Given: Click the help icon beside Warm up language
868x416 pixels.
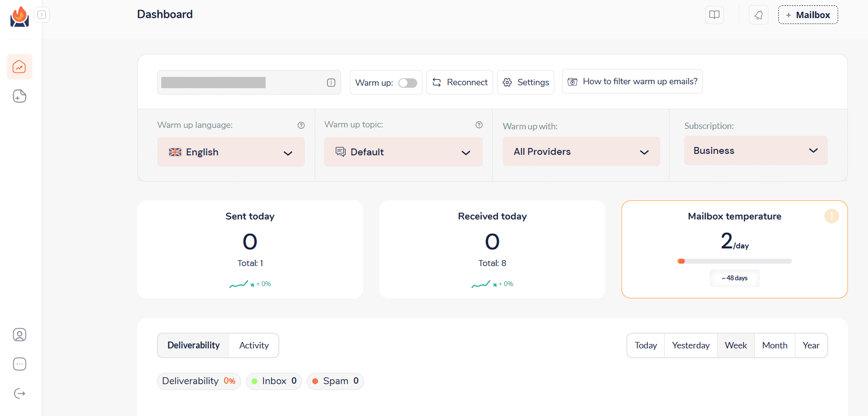Looking at the screenshot, I should (301, 125).
